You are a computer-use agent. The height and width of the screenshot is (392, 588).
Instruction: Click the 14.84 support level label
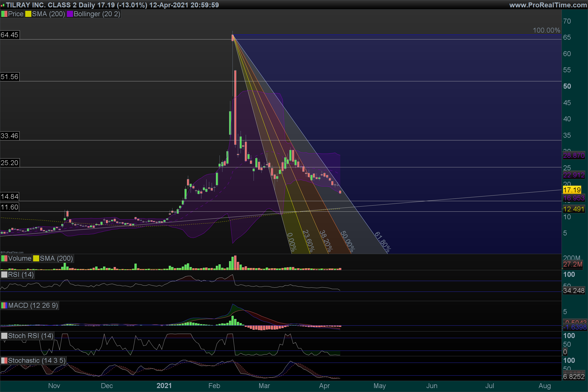[10, 196]
